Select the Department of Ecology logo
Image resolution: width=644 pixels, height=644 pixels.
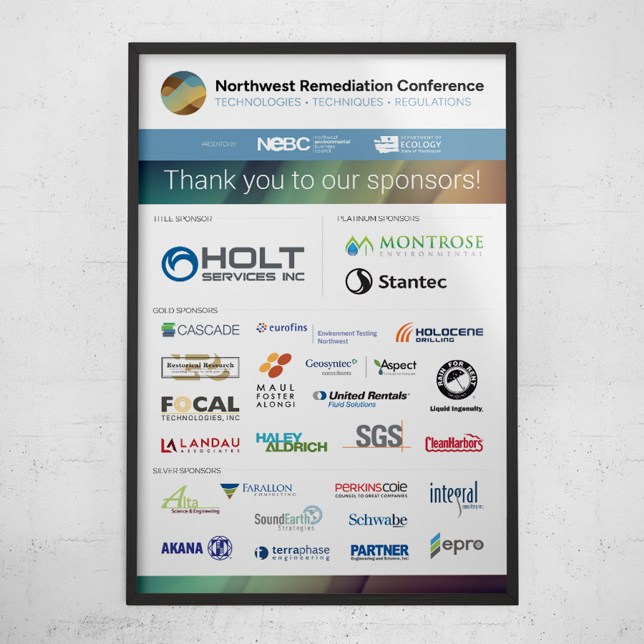pos(408,144)
